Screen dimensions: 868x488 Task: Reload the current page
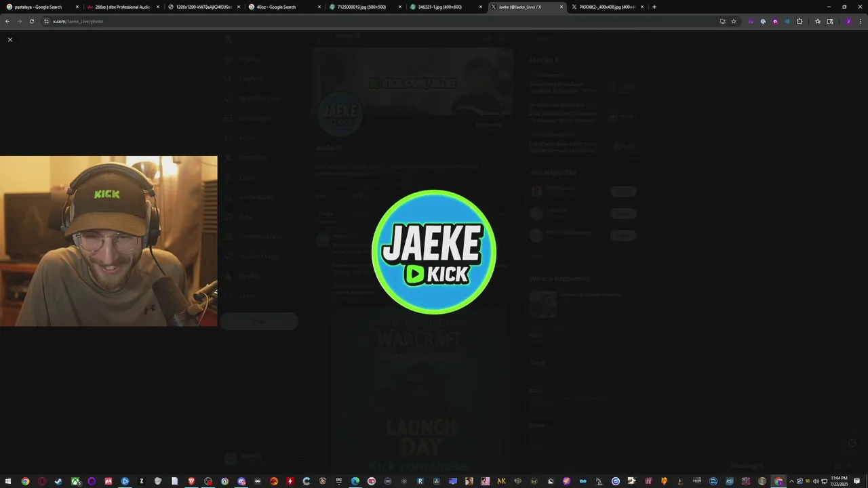(x=31, y=21)
